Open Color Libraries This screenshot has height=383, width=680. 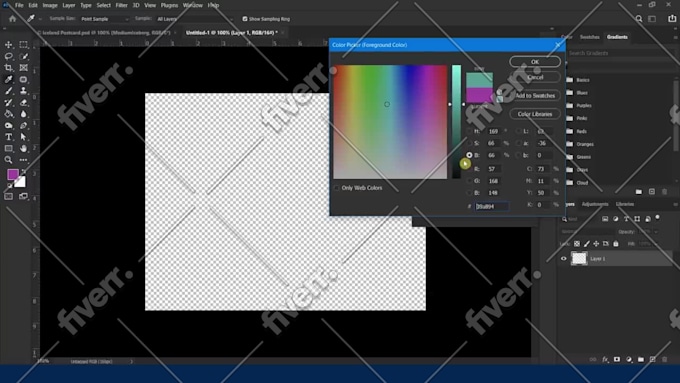tap(535, 114)
